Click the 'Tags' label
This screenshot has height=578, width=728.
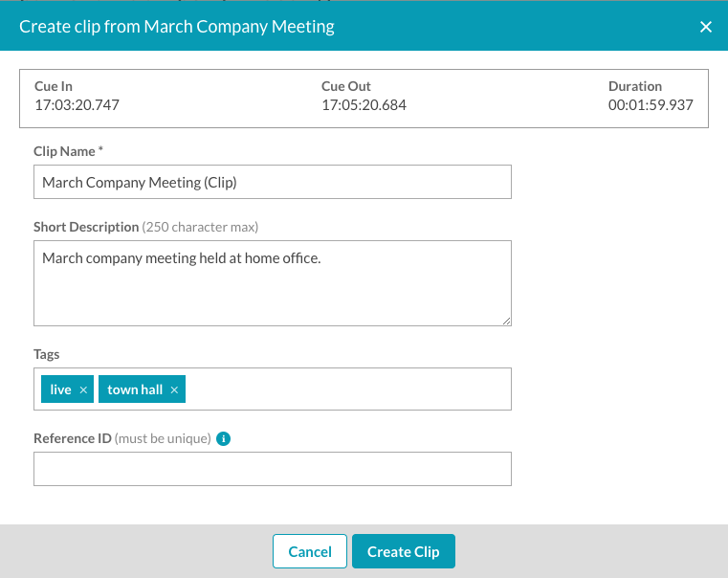click(47, 355)
